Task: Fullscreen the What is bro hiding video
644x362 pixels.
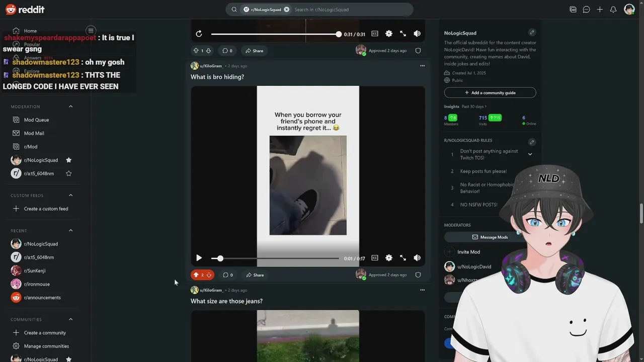Action: [403, 258]
